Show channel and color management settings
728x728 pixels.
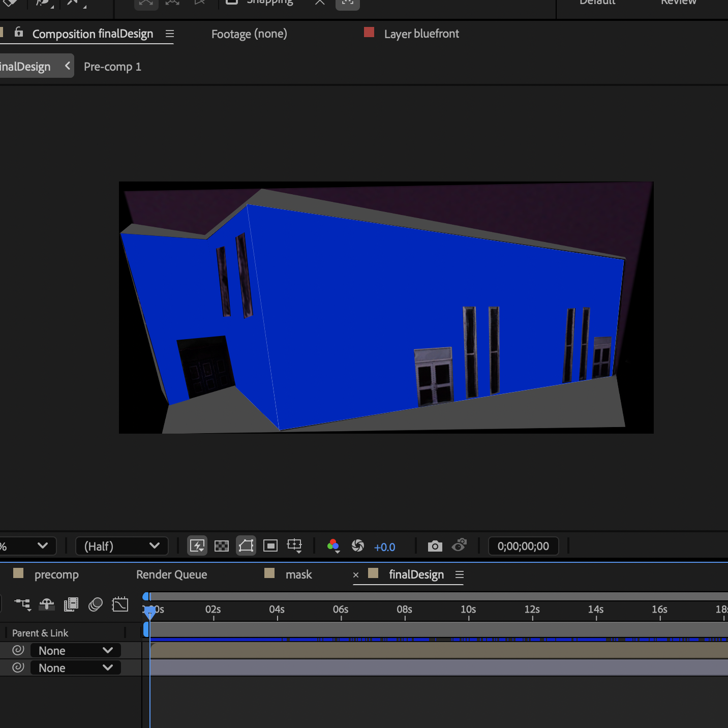(333, 546)
